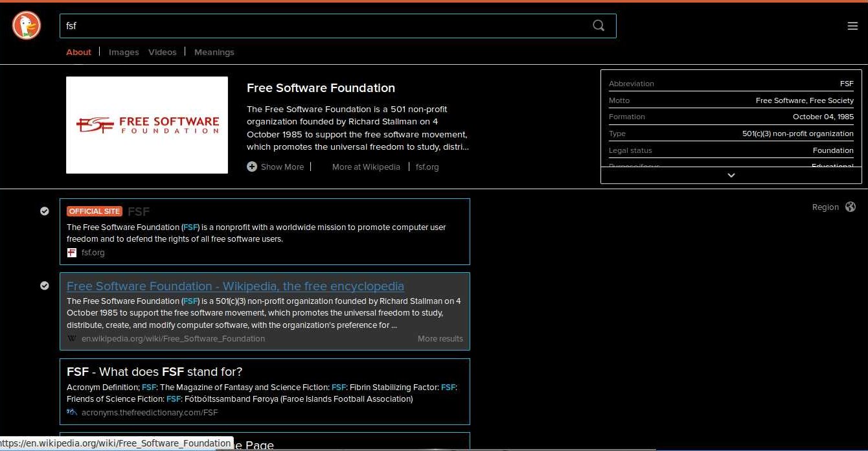Click the magnifying glass search button

(599, 25)
